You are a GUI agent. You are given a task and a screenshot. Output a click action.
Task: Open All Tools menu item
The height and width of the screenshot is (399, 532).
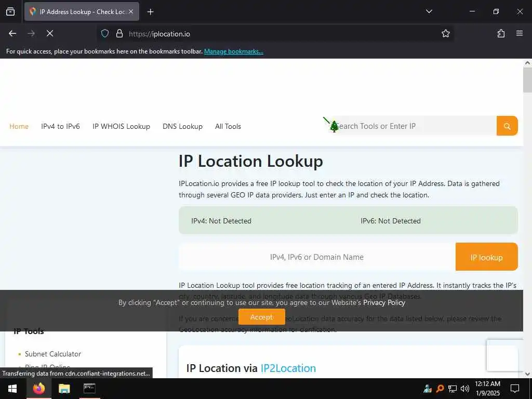228,126
